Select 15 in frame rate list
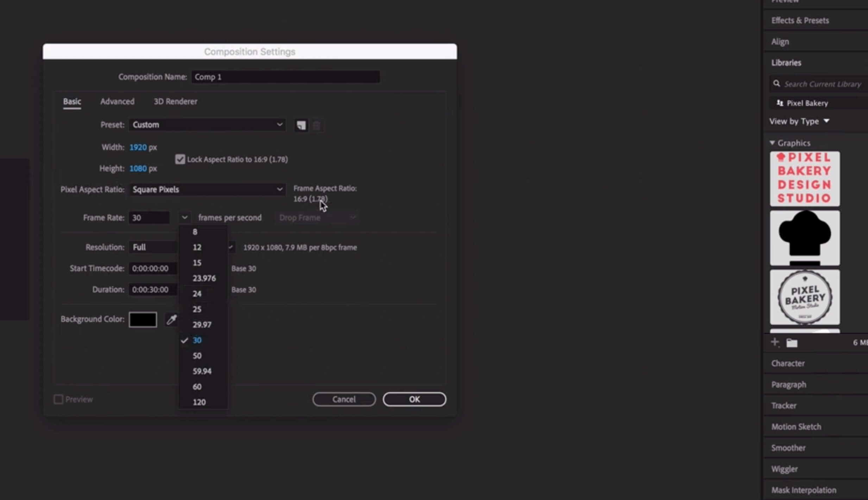The width and height of the screenshot is (868, 500). 203,263
